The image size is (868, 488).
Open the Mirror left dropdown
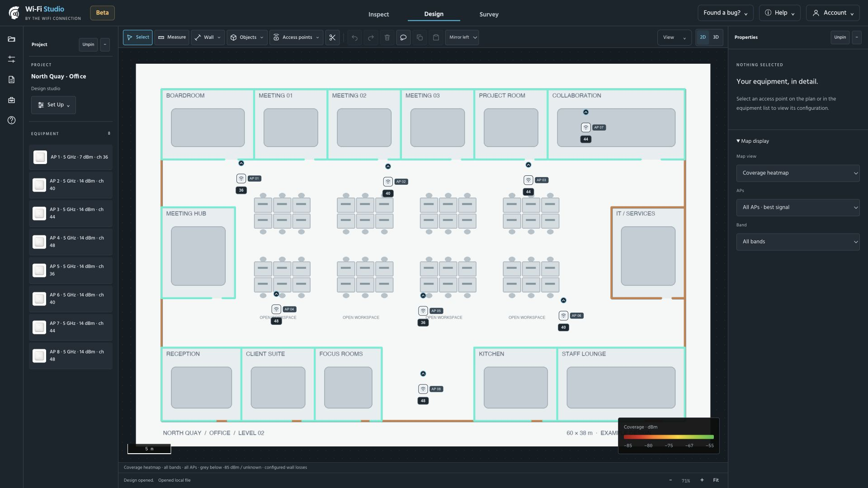click(462, 38)
